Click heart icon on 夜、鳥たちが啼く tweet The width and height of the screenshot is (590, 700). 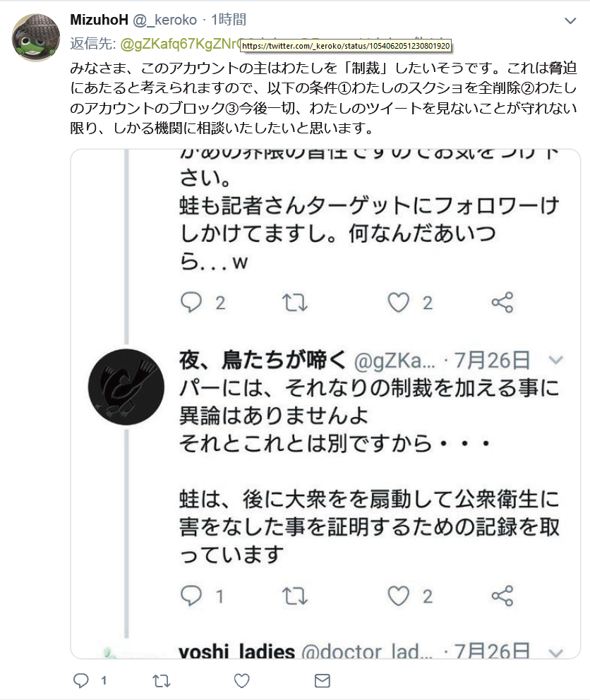pyautogui.click(x=399, y=596)
